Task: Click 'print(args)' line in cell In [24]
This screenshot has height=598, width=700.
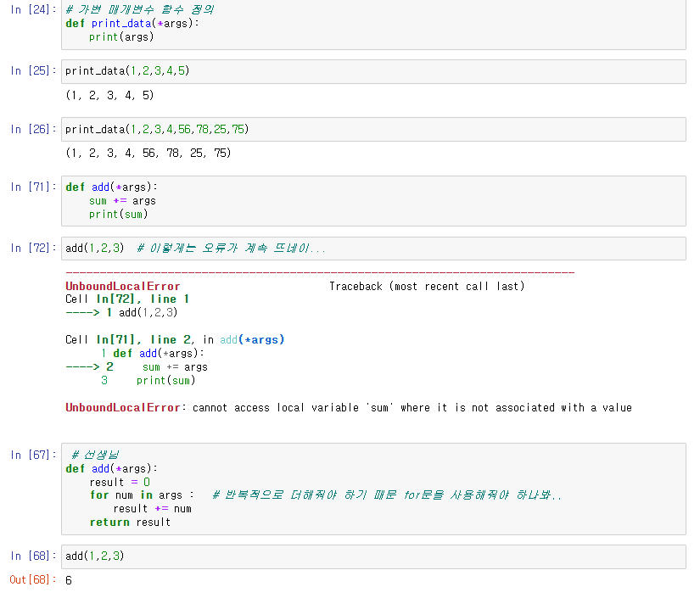Action: 121,37
